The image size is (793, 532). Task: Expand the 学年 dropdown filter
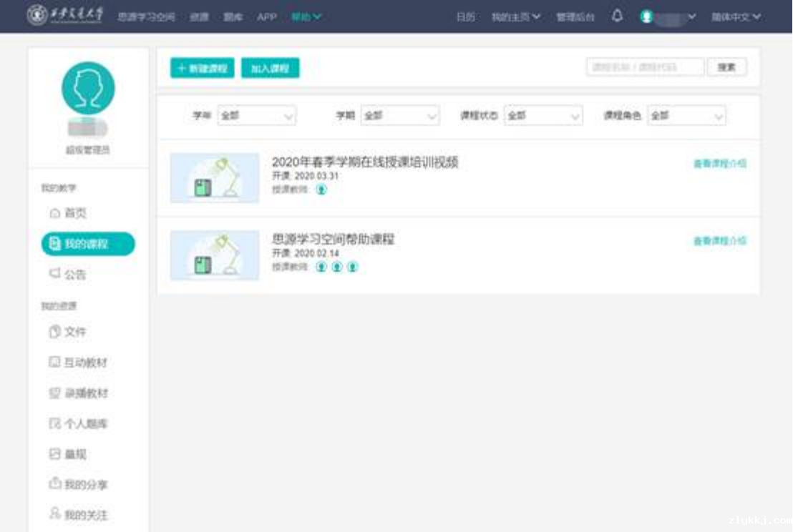[x=256, y=116]
